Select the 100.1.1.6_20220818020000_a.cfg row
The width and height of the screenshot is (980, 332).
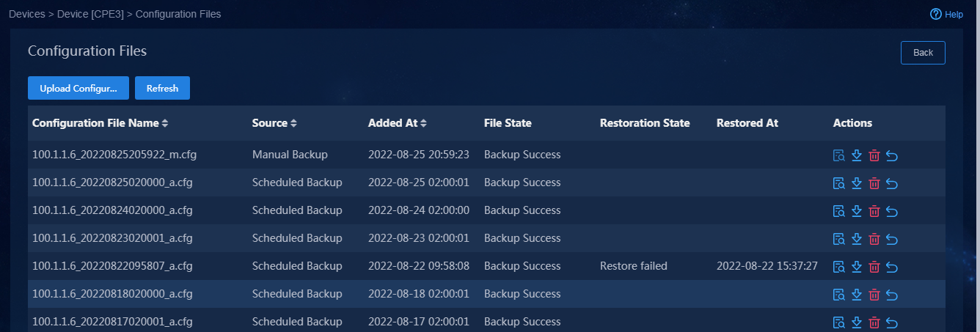pyautogui.click(x=486, y=294)
